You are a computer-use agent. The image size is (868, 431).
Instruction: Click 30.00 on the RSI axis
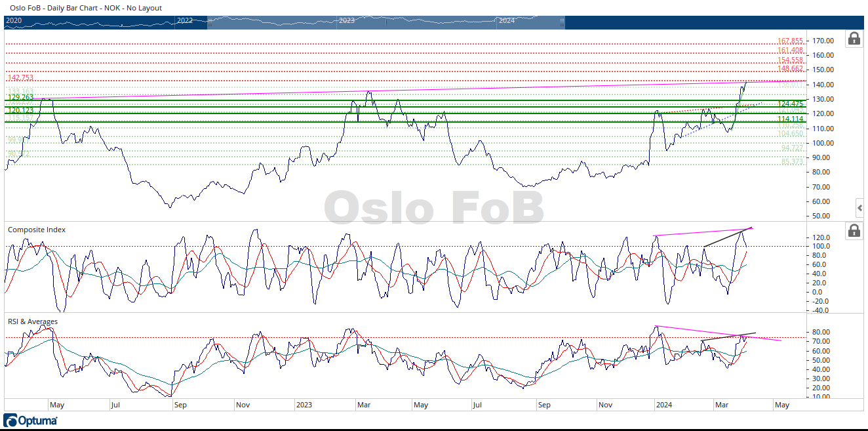coord(822,379)
